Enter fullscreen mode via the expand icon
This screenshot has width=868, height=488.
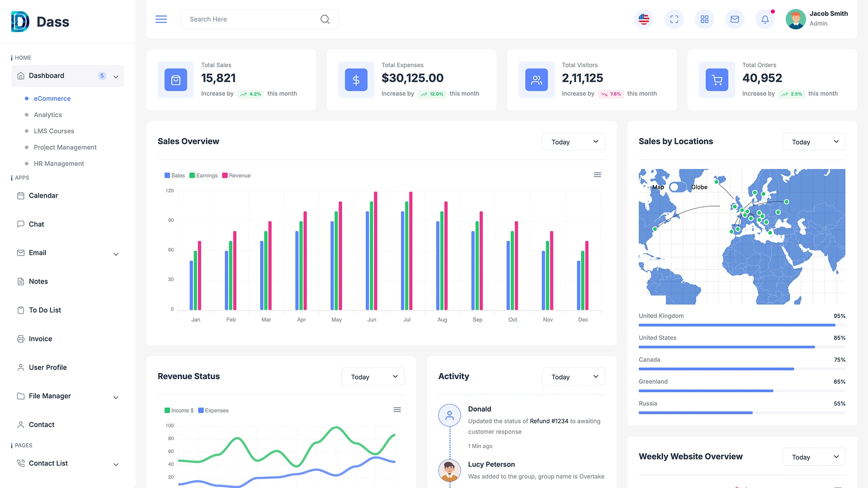(674, 19)
